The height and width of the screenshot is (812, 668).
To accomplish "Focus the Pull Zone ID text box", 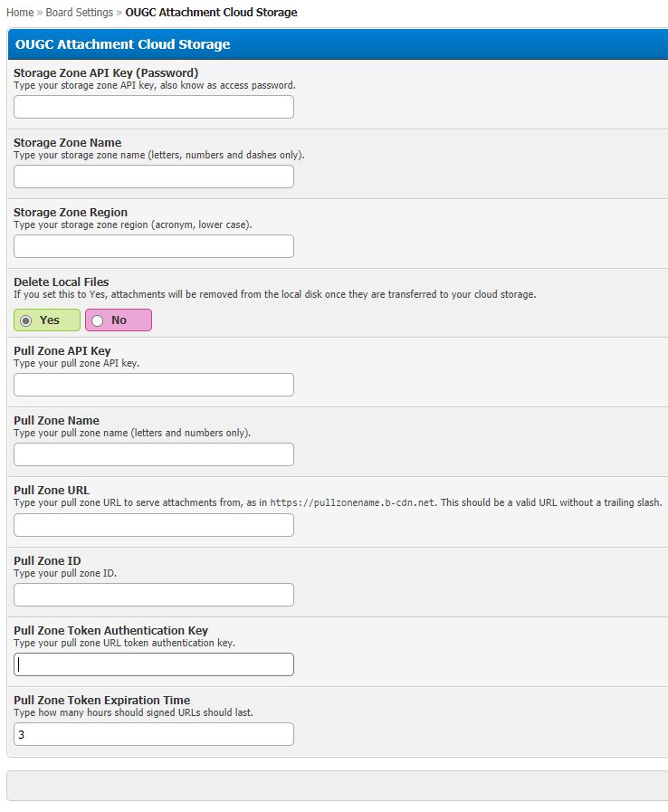I will (x=154, y=595).
